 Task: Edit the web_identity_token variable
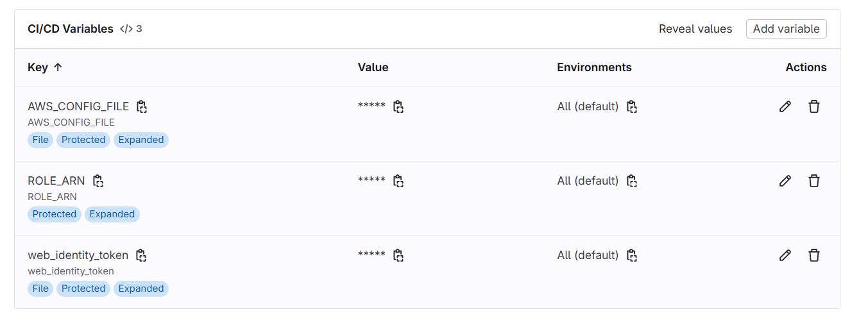[785, 255]
